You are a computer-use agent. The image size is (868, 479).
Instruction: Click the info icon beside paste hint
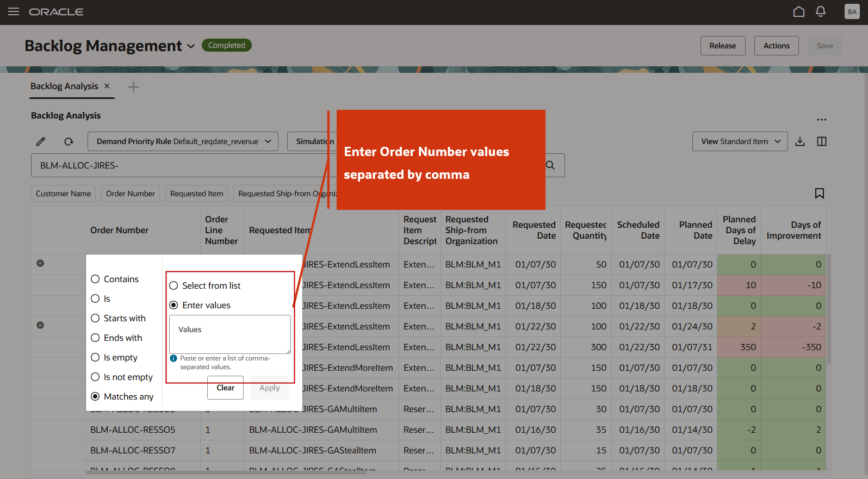point(173,358)
